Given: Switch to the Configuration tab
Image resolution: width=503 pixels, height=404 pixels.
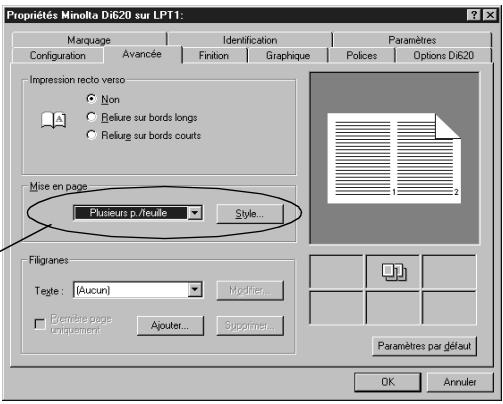Looking at the screenshot, I should coord(58,55).
